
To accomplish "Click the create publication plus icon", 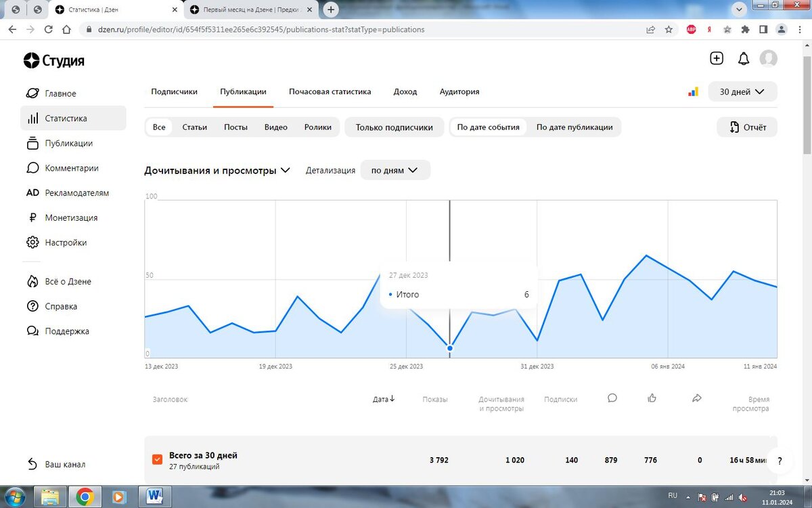I will (717, 58).
